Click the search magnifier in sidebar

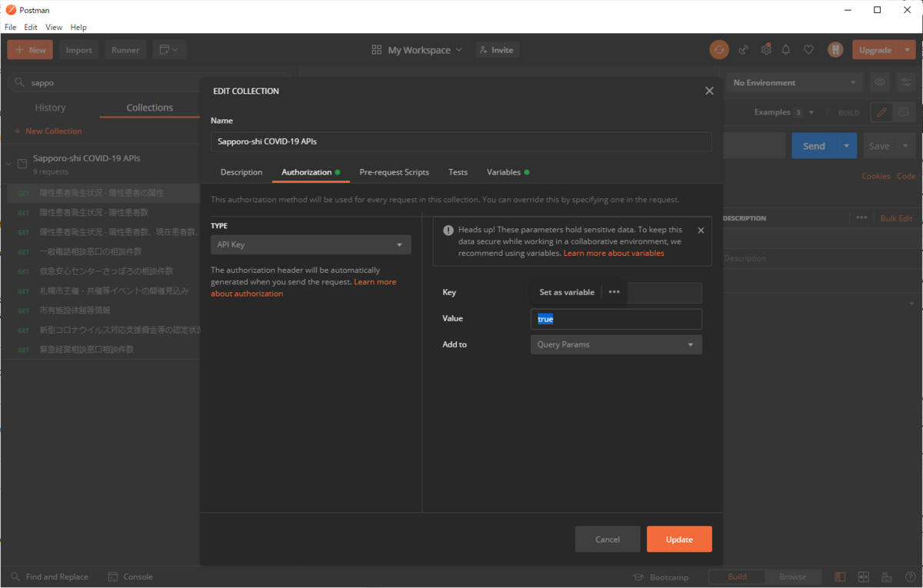18,82
